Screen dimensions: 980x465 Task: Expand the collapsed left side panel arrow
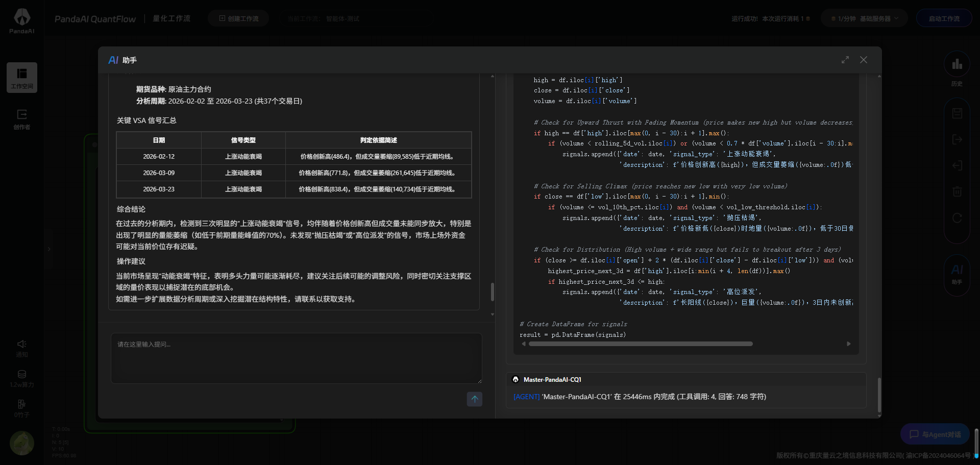coord(49,249)
